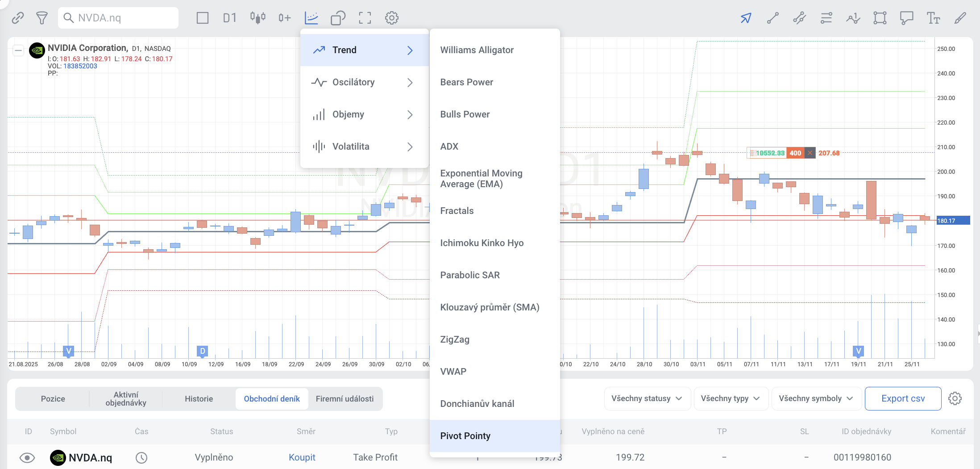Open the Volatilita indicator category
Viewport: 980px width, 469px height.
pyautogui.click(x=365, y=147)
